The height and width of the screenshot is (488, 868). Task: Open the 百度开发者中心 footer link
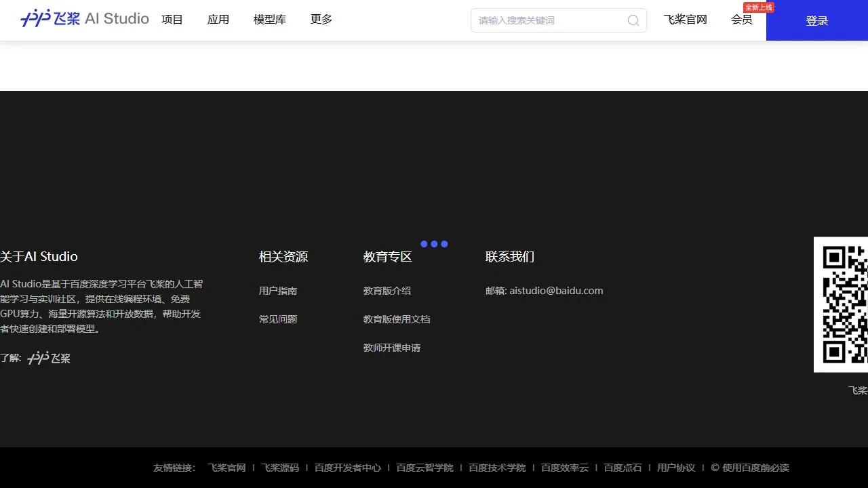point(348,468)
